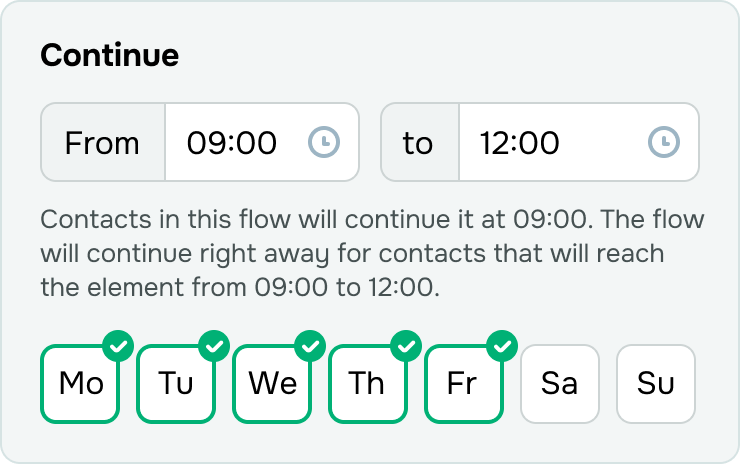Click the green checkmark badge on Fr
740x464 pixels.
coord(502,346)
